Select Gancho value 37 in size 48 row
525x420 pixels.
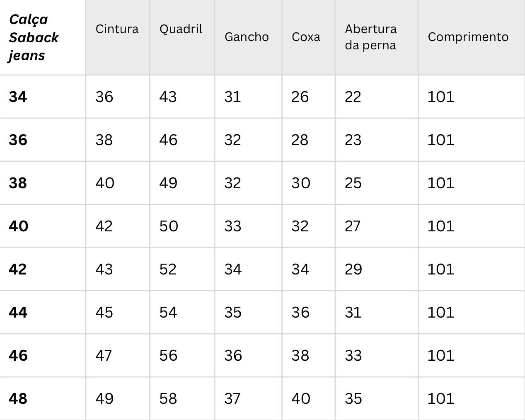(232, 398)
